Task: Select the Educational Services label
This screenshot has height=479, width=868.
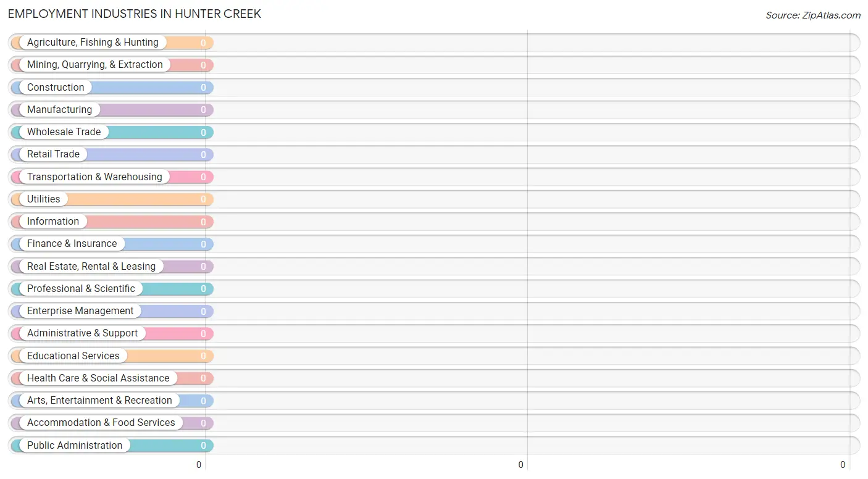Action: [x=73, y=356]
